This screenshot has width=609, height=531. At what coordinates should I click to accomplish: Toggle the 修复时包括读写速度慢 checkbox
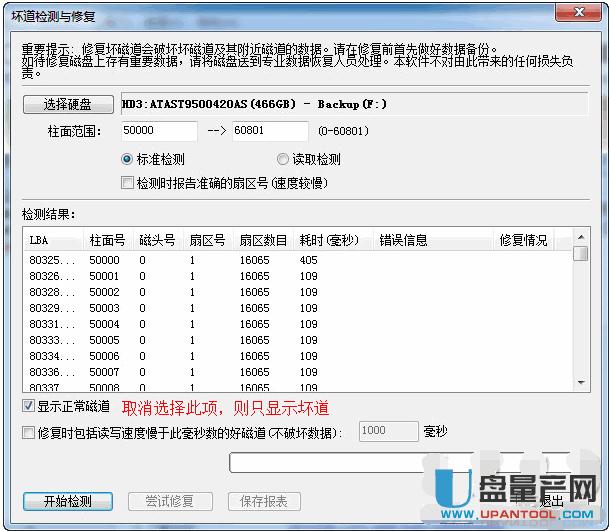[28, 433]
